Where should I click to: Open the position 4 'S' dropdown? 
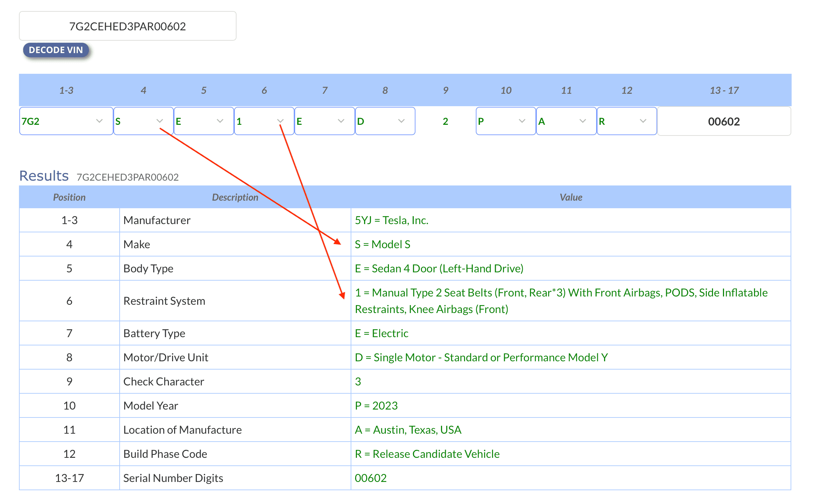(143, 121)
